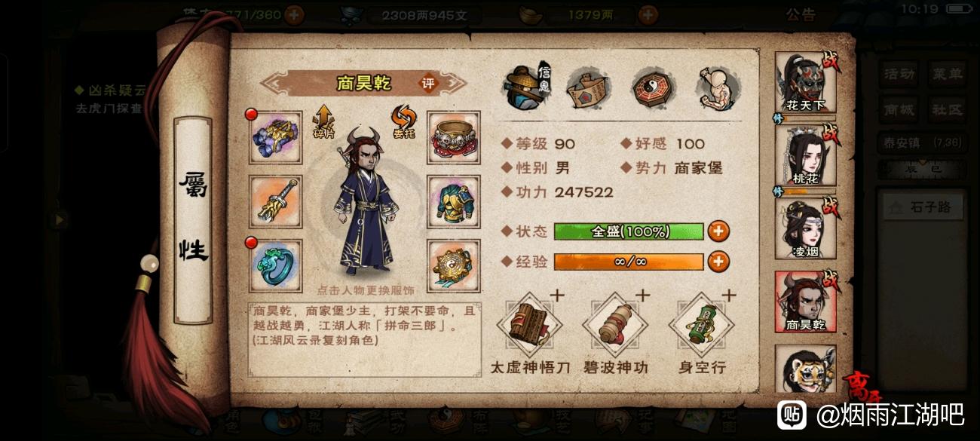Add status with plus beside 状态 bar
The width and height of the screenshot is (980, 441).
point(718,231)
